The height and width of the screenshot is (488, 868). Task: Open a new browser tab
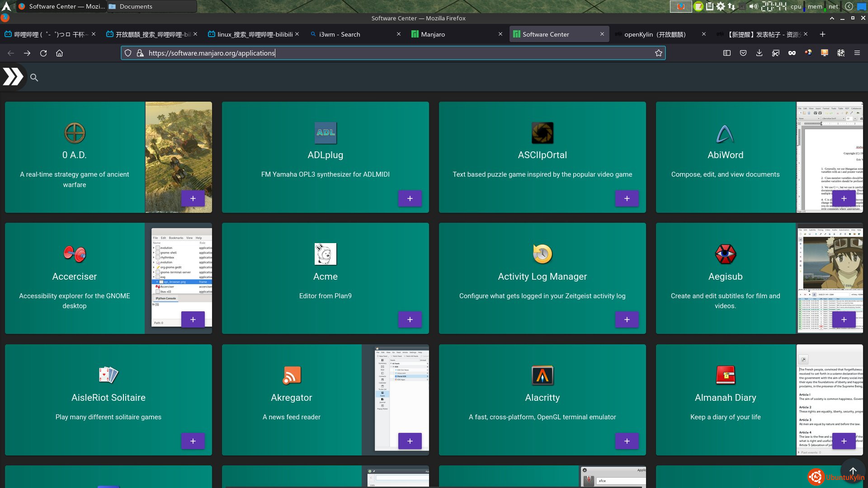coord(822,34)
